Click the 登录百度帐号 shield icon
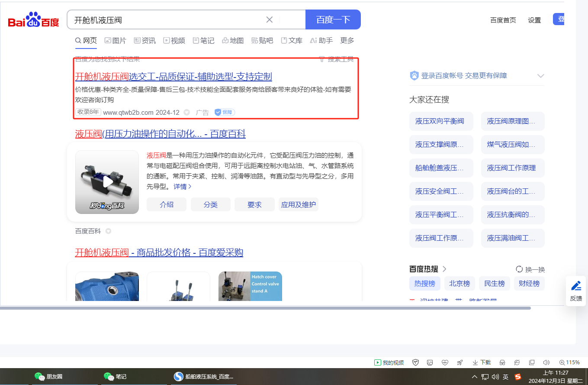Viewport: 588px width, 385px height. click(414, 76)
